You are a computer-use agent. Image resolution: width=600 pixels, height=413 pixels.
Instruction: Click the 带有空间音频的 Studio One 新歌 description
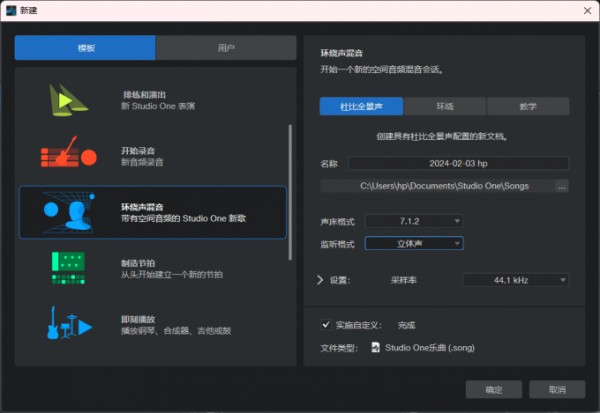[183, 219]
